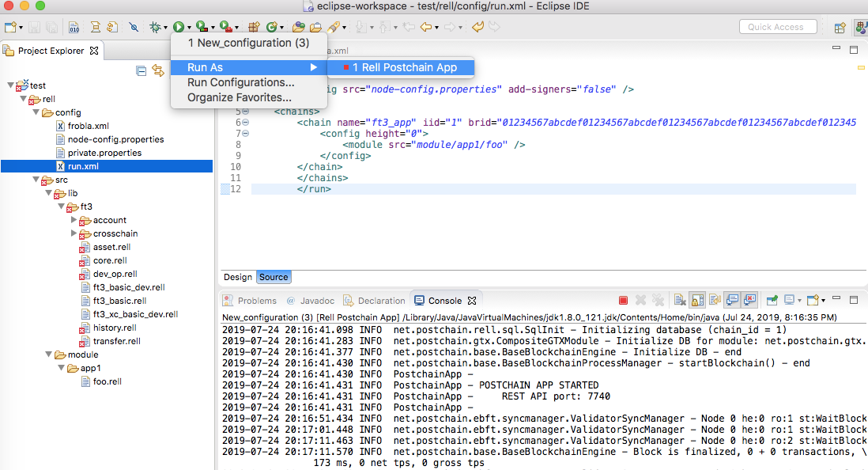Switch editor to Design tab
Image resolution: width=868 pixels, height=470 pixels.
[238, 277]
